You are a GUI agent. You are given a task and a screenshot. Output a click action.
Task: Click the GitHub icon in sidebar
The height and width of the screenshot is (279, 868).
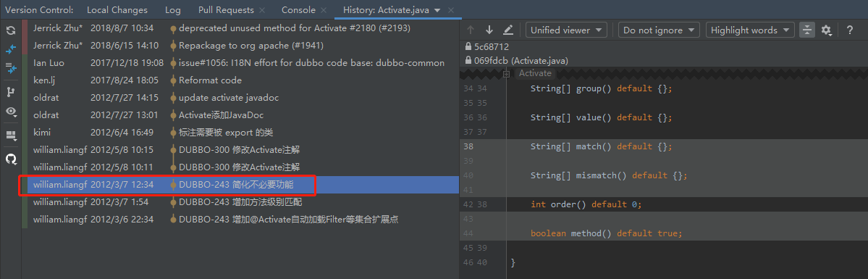(11, 159)
